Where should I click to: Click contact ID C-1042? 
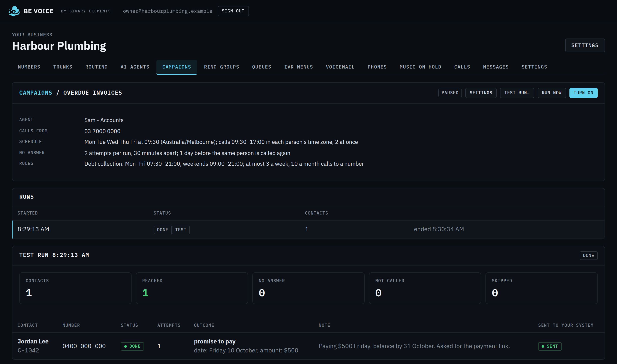28,350
